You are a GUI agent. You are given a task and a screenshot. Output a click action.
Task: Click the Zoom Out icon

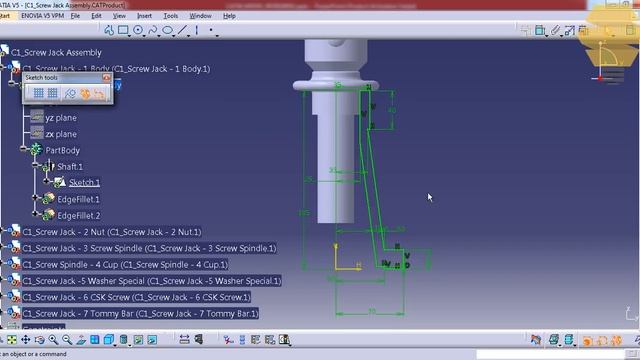[67, 340]
